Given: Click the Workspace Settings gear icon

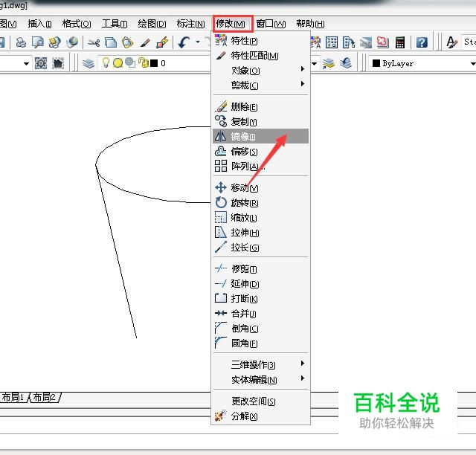Looking at the screenshot, I should [x=41, y=63].
